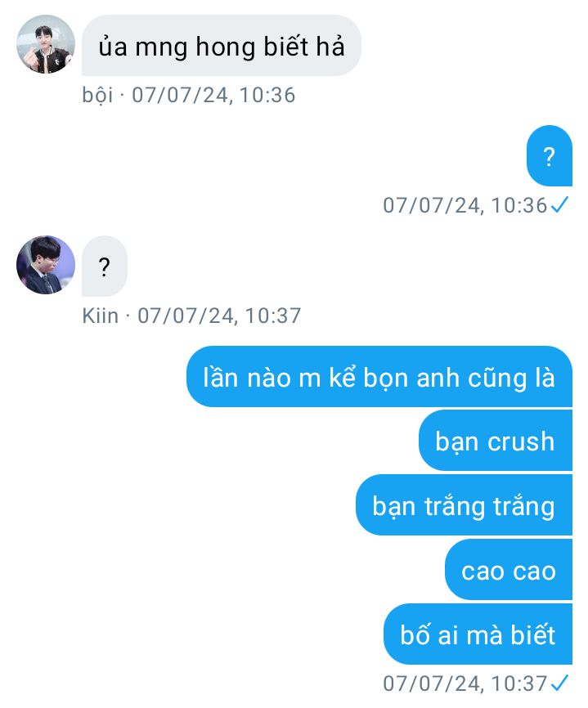Click the sender name 'Kiin'
This screenshot has width=588, height=708.
[x=101, y=316]
